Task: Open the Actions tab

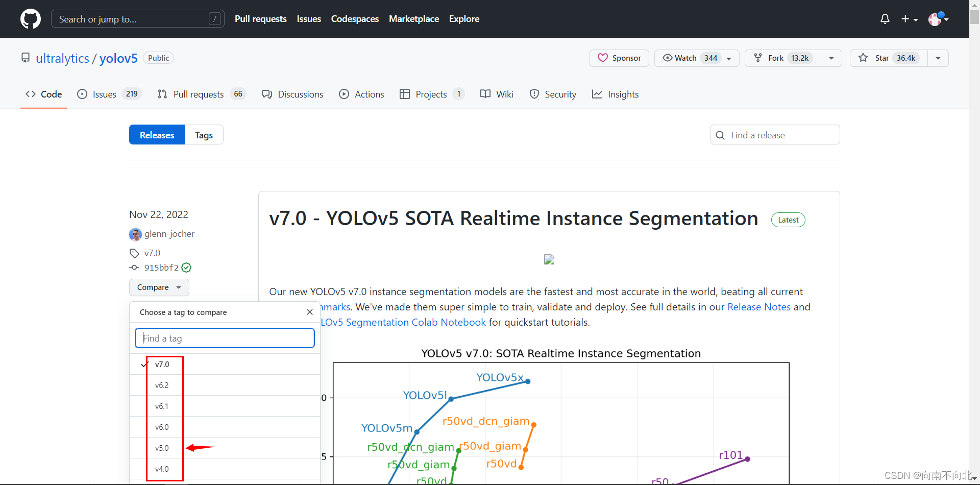Action: click(x=361, y=94)
